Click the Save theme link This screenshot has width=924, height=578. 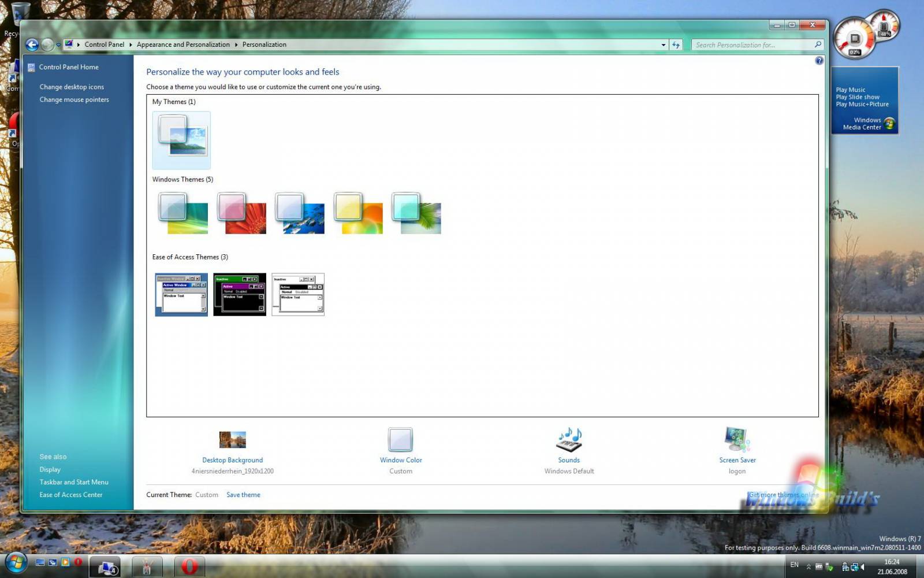tap(243, 495)
